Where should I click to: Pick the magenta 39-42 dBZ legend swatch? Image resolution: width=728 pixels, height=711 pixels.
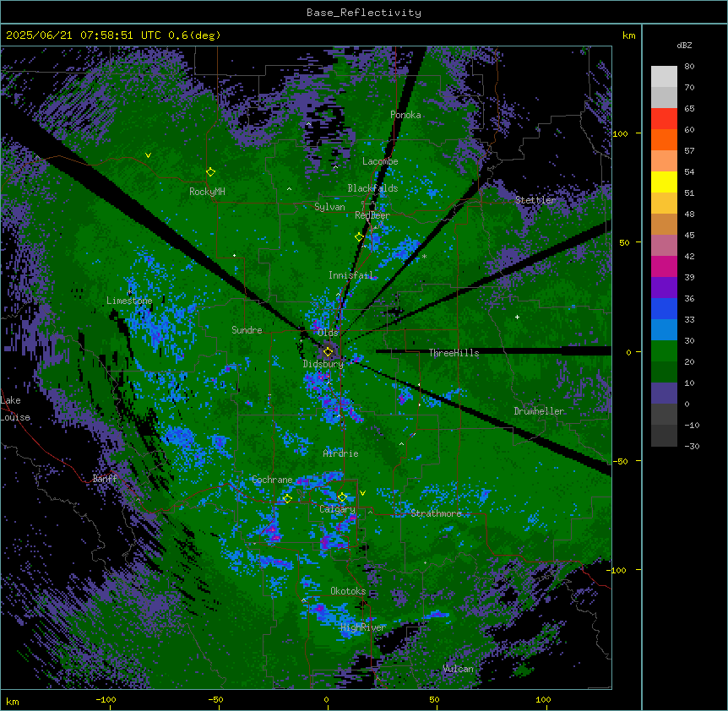pos(664,267)
